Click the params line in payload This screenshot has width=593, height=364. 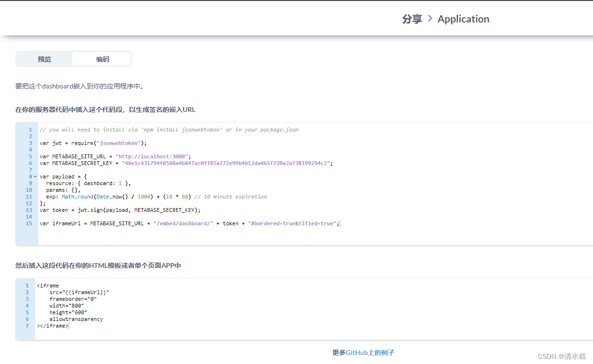tap(63, 190)
